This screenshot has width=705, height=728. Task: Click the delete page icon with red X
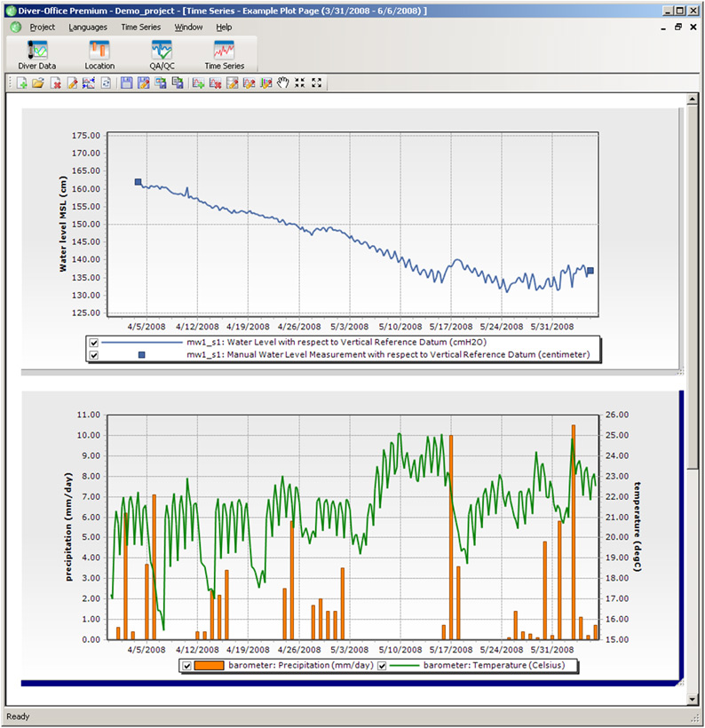55,83
